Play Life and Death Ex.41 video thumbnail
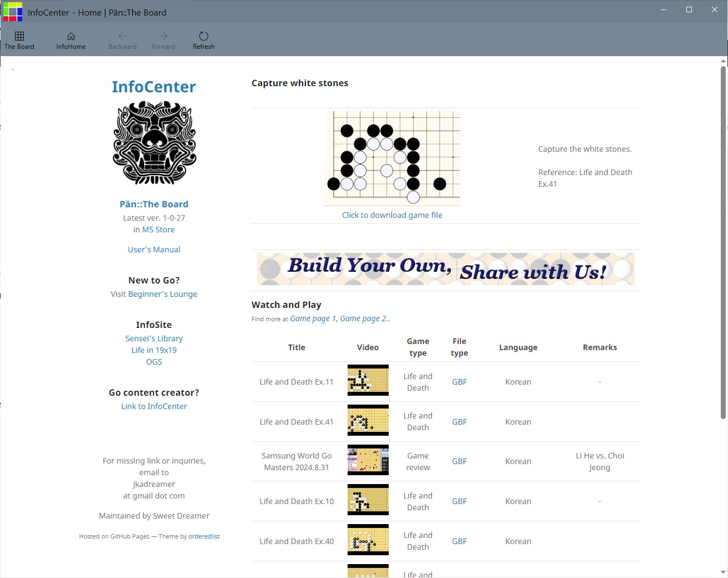Image resolution: width=728 pixels, height=578 pixels. [368, 420]
